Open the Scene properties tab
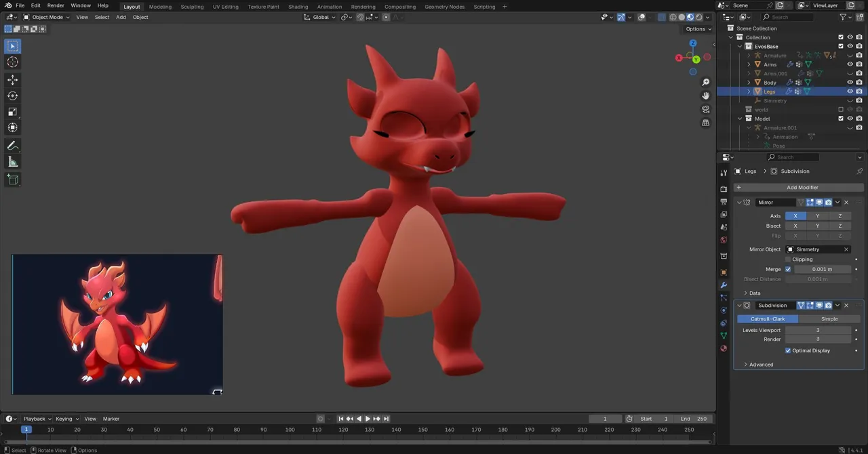868x454 pixels. 724,227
